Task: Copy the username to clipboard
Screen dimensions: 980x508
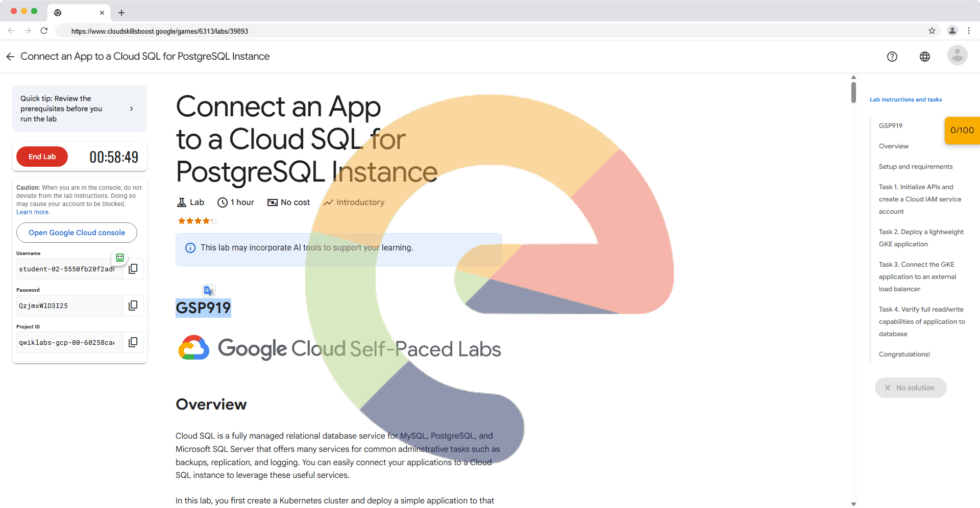Action: [133, 269]
